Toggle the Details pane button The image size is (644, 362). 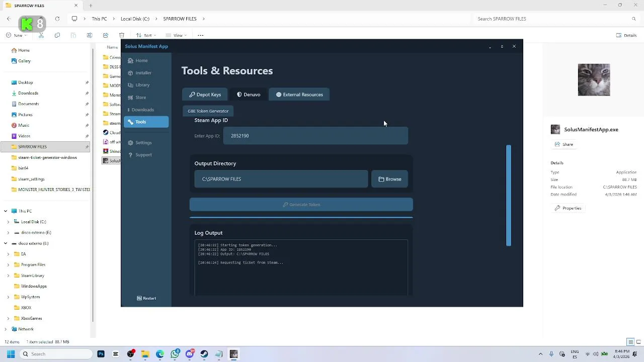[626, 35]
